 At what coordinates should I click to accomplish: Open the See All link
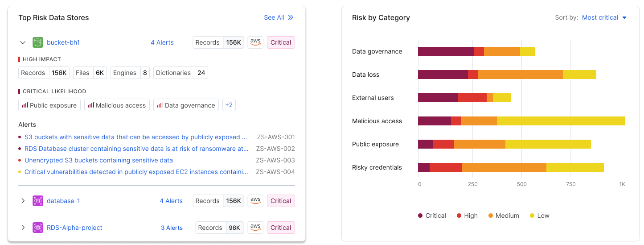tap(274, 17)
